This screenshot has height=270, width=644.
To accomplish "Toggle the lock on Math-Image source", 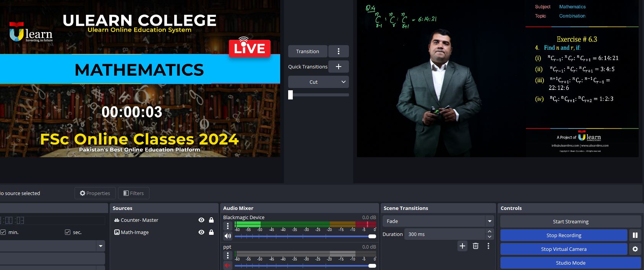I will point(211,233).
